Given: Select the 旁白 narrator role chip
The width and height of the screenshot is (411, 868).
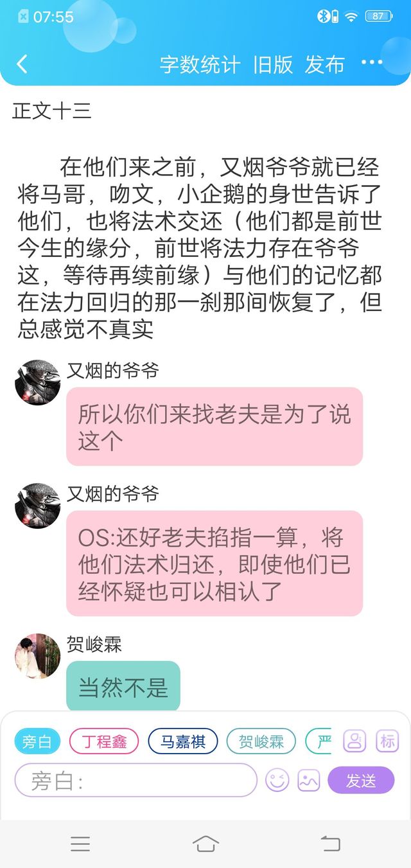Looking at the screenshot, I should pyautogui.click(x=37, y=741).
